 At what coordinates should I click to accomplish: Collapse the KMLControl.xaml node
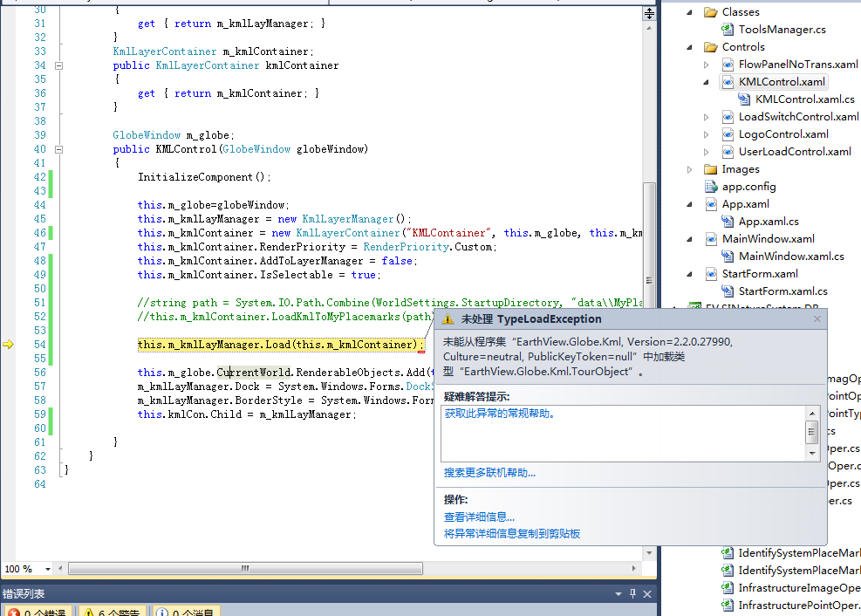(x=706, y=82)
